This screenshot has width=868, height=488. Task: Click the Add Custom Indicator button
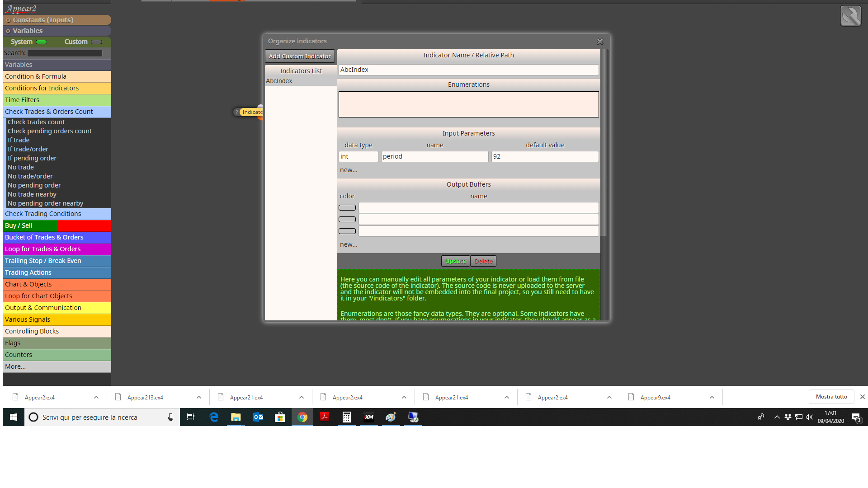[x=300, y=56]
